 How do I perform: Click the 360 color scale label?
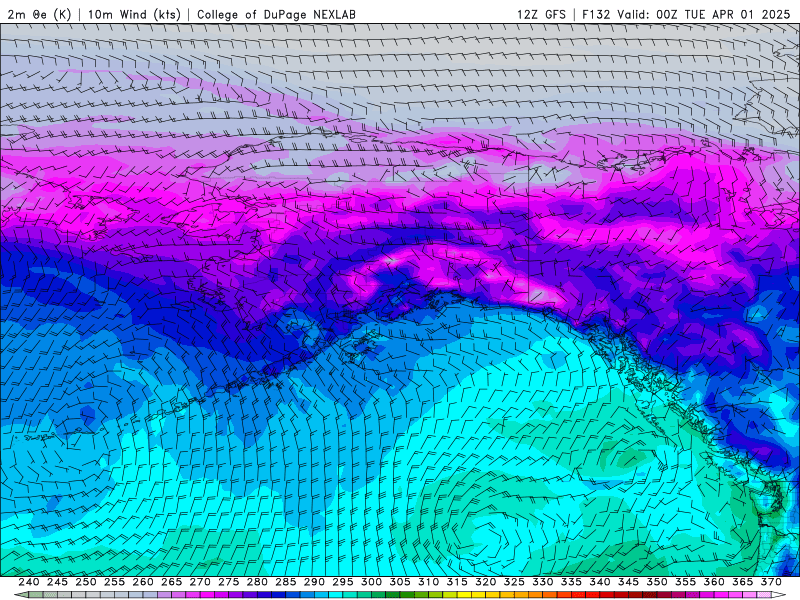click(714, 582)
